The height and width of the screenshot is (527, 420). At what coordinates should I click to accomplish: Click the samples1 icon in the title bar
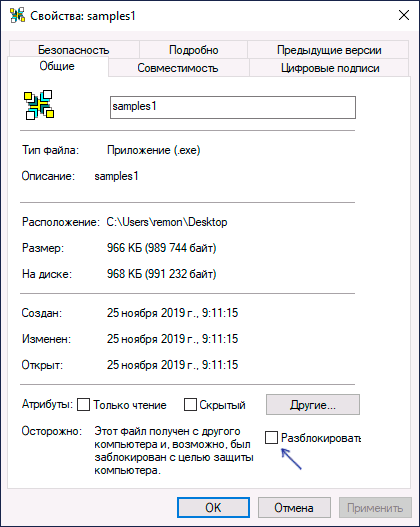(x=17, y=15)
